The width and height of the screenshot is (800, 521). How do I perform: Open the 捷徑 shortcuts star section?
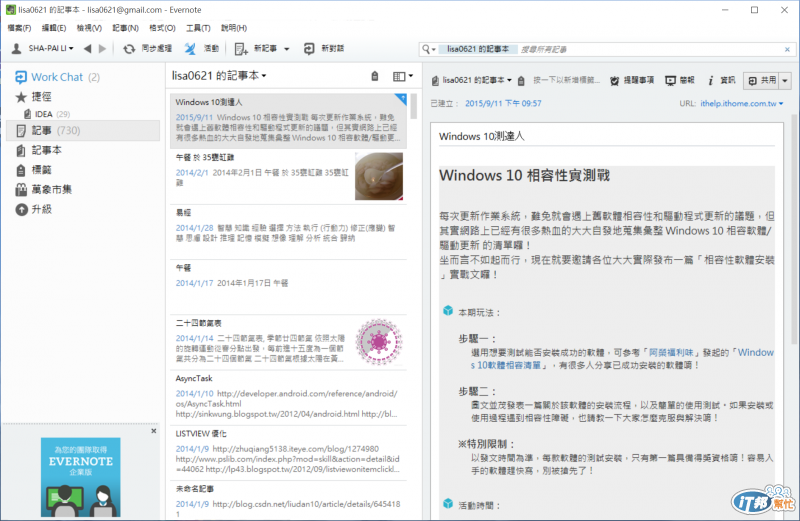coord(34,96)
